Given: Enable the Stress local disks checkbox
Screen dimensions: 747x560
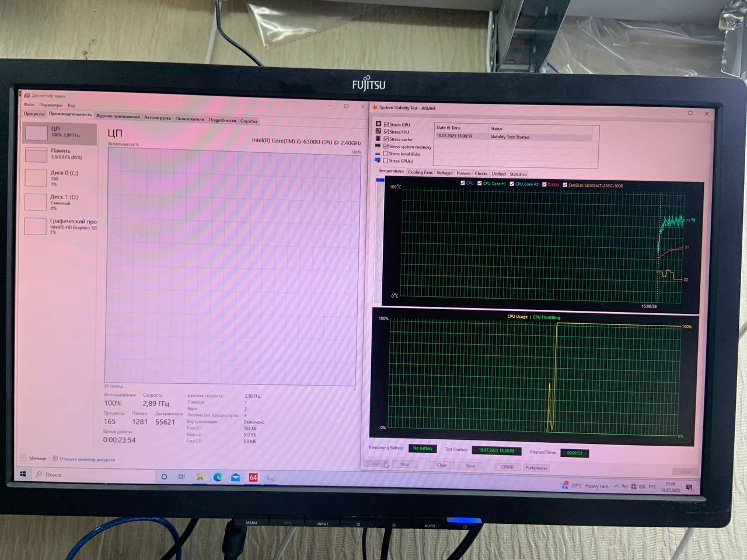Looking at the screenshot, I should coord(386,154).
